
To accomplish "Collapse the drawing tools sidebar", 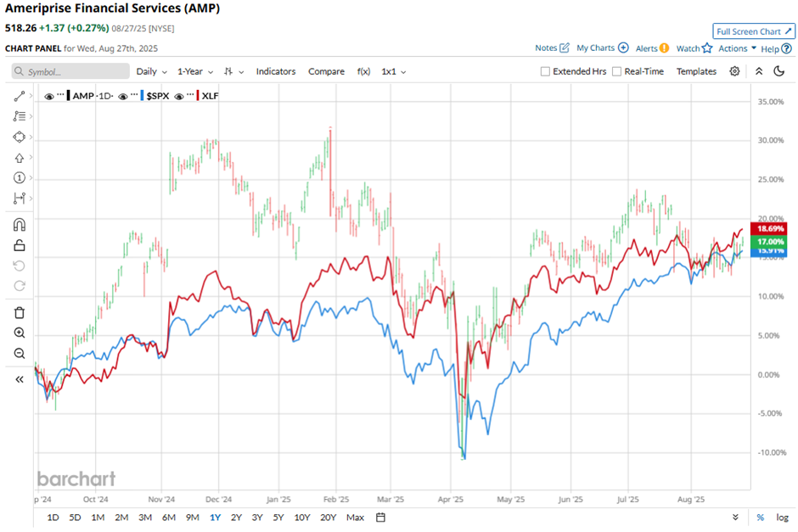I will pos(20,379).
